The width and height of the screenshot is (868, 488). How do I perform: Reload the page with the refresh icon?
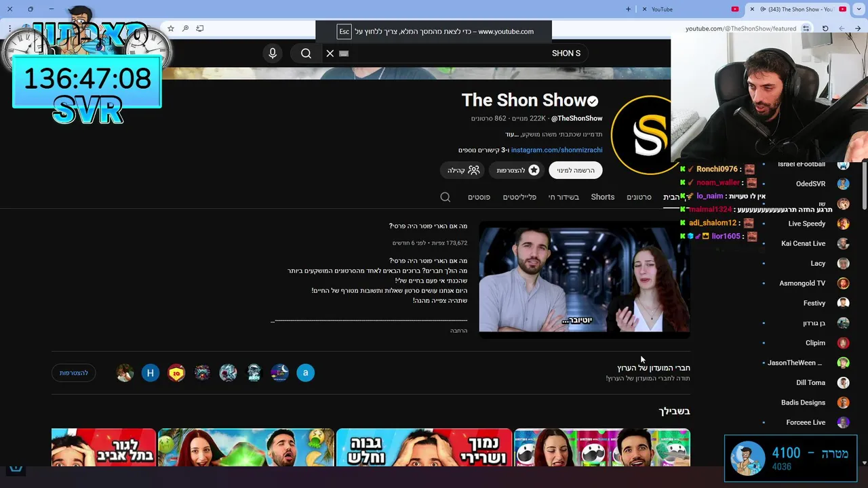(825, 28)
